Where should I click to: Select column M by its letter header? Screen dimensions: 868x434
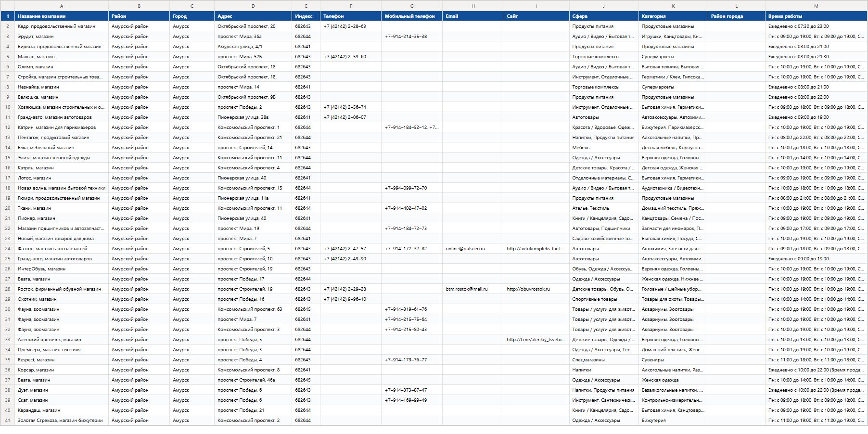pos(817,6)
